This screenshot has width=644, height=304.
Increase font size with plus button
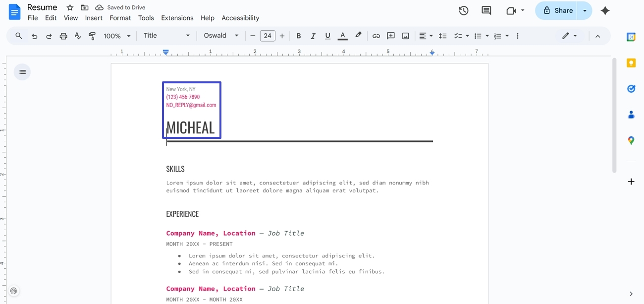[x=282, y=36]
